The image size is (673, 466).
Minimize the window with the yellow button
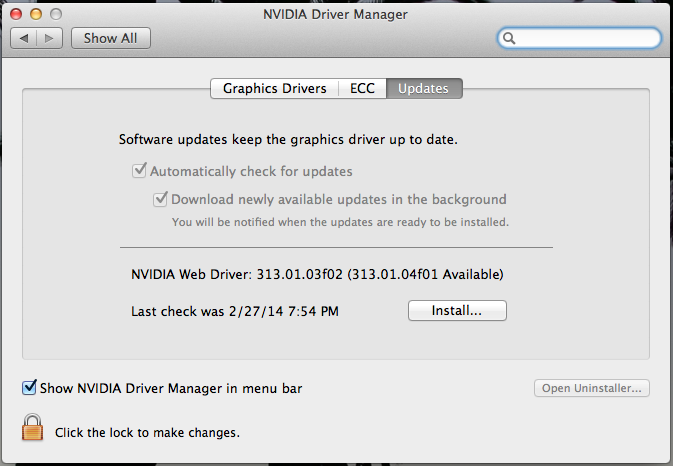[37, 14]
